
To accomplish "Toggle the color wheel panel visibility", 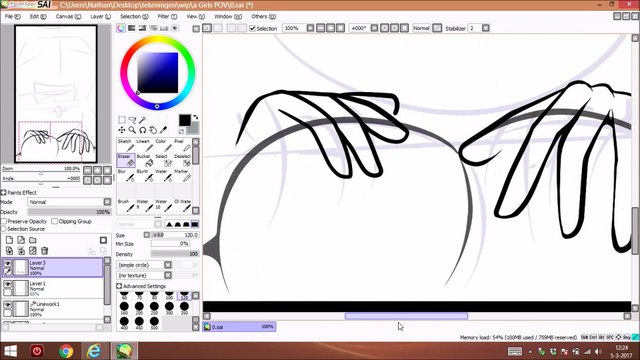I will tap(121, 28).
